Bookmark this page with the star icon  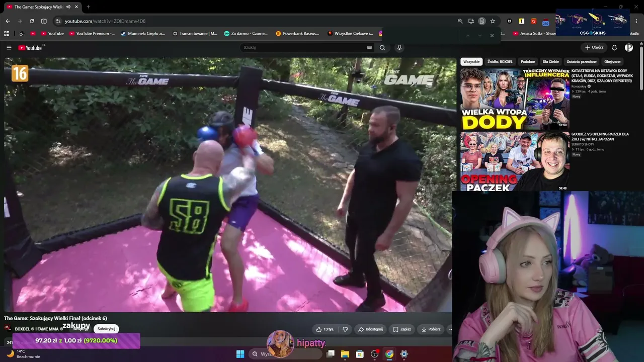click(x=493, y=21)
